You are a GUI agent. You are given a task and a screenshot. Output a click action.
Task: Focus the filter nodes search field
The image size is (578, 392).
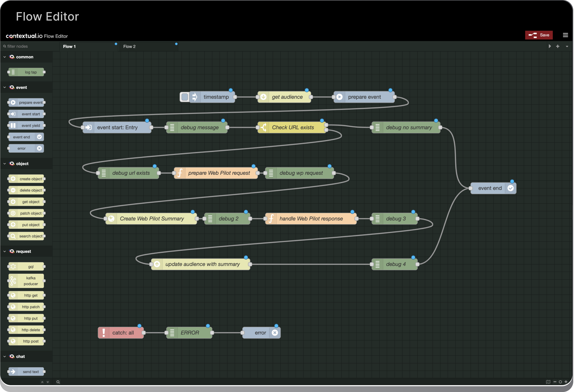(30, 46)
